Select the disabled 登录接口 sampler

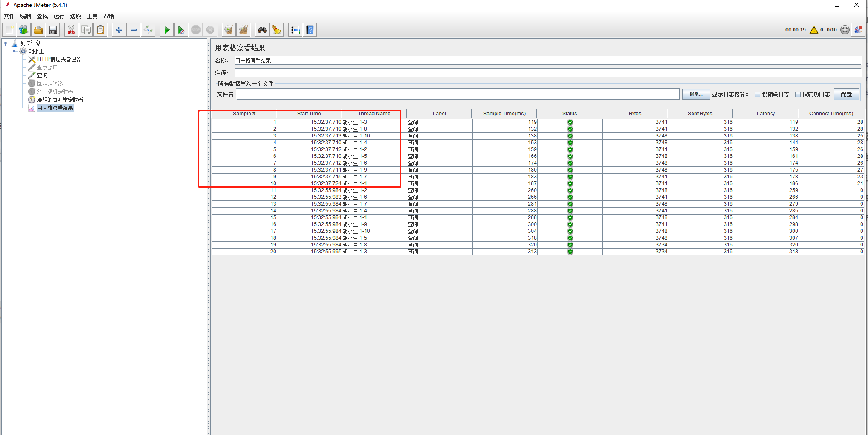click(x=47, y=67)
